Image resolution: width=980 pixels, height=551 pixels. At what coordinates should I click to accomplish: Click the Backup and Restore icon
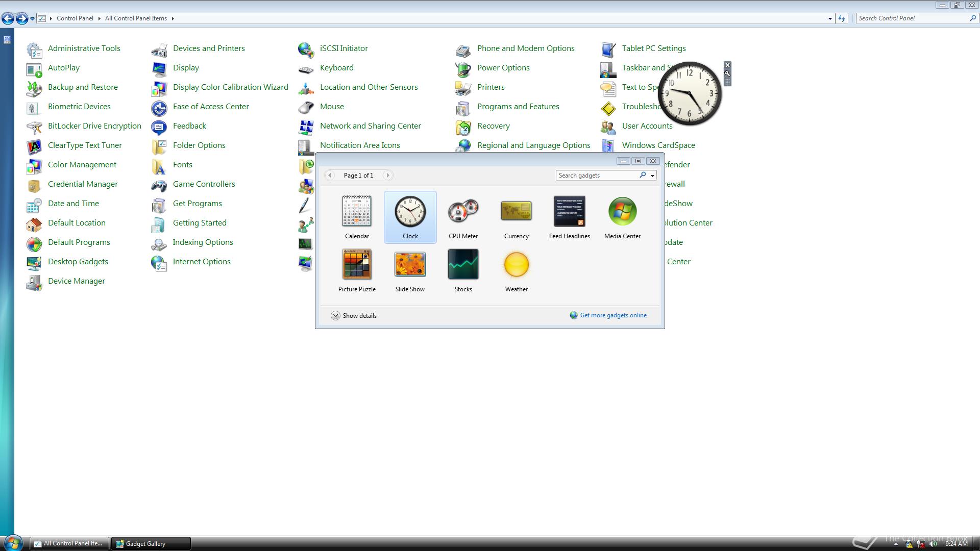tap(34, 88)
